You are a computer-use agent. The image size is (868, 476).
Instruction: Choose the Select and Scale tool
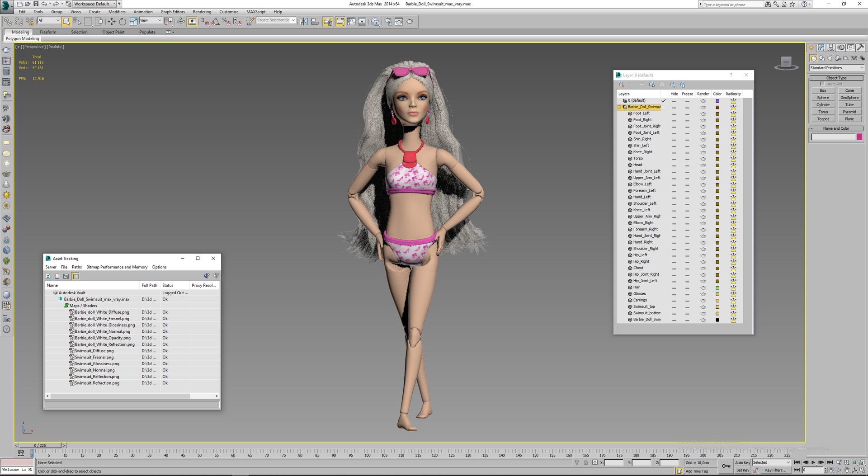pyautogui.click(x=133, y=21)
